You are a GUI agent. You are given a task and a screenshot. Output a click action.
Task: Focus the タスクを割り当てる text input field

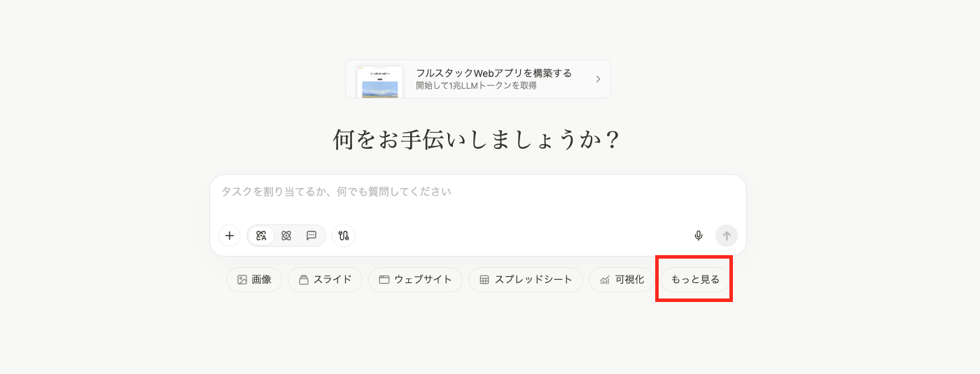pos(476,192)
